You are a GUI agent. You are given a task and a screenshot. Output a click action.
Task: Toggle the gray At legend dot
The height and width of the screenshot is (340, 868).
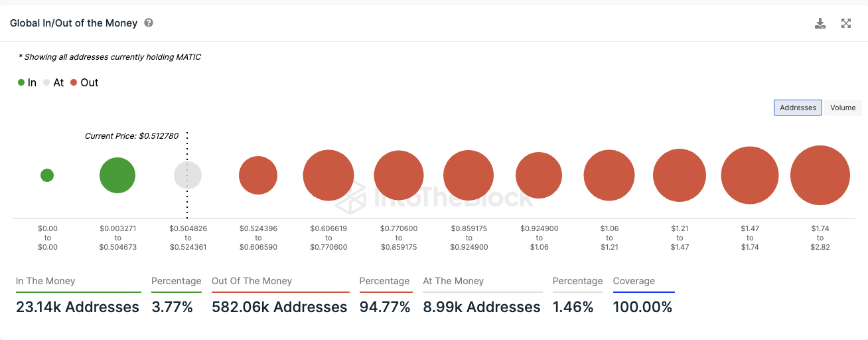(x=46, y=82)
